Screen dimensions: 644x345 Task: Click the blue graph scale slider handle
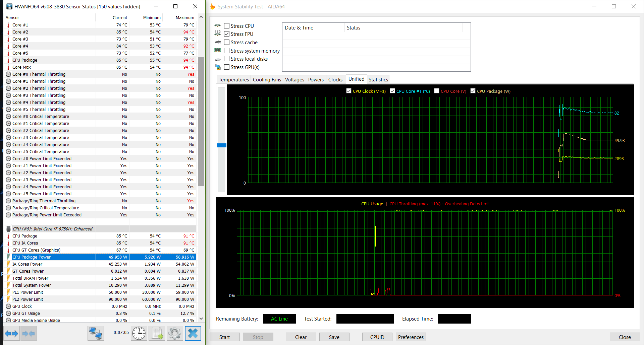221,145
